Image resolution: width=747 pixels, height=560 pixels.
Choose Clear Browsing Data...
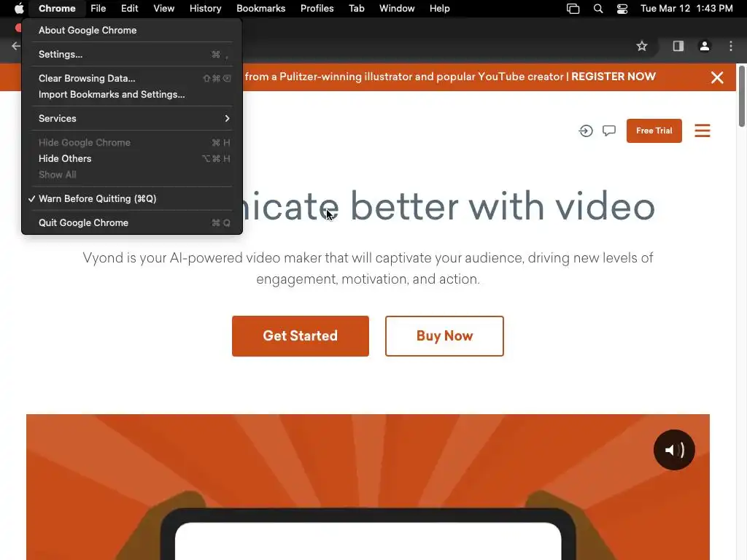pos(132,78)
